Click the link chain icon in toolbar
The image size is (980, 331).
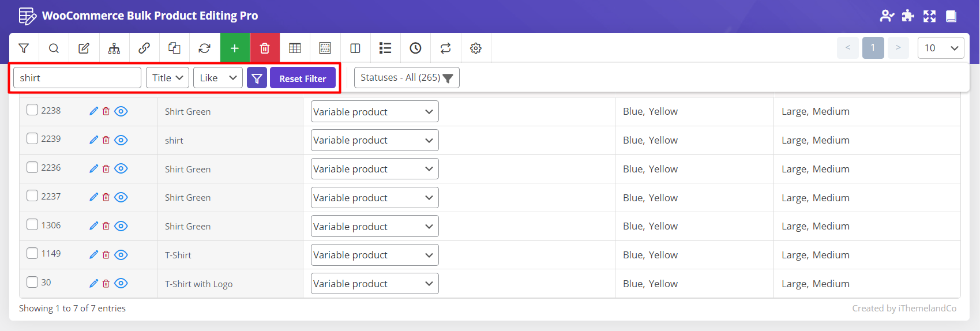point(144,48)
